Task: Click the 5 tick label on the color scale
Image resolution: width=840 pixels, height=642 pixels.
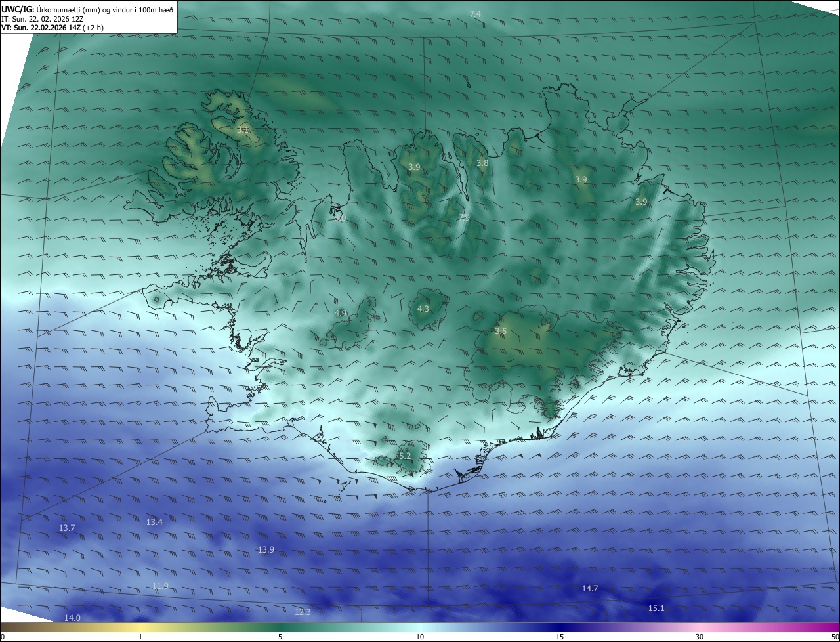Action: tap(280, 637)
